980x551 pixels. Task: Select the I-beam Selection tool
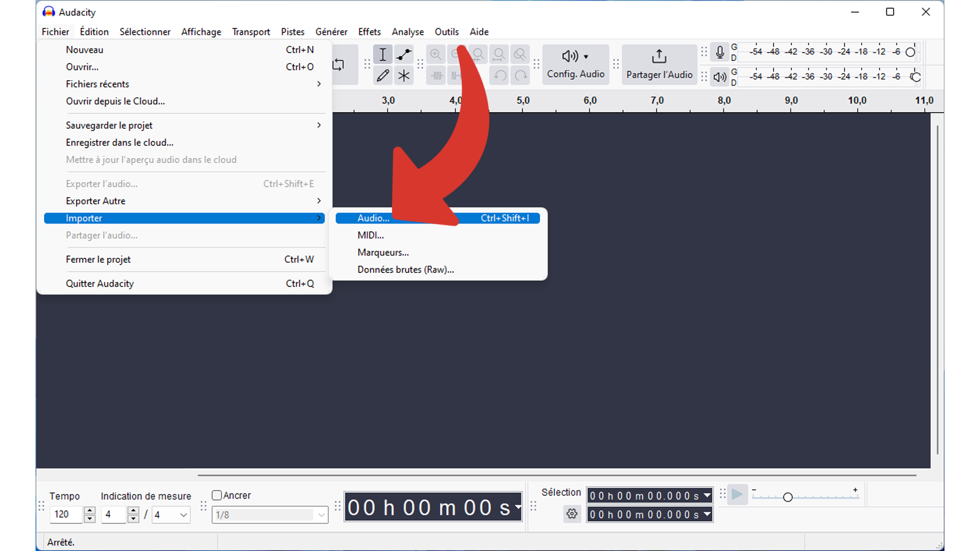(x=382, y=54)
